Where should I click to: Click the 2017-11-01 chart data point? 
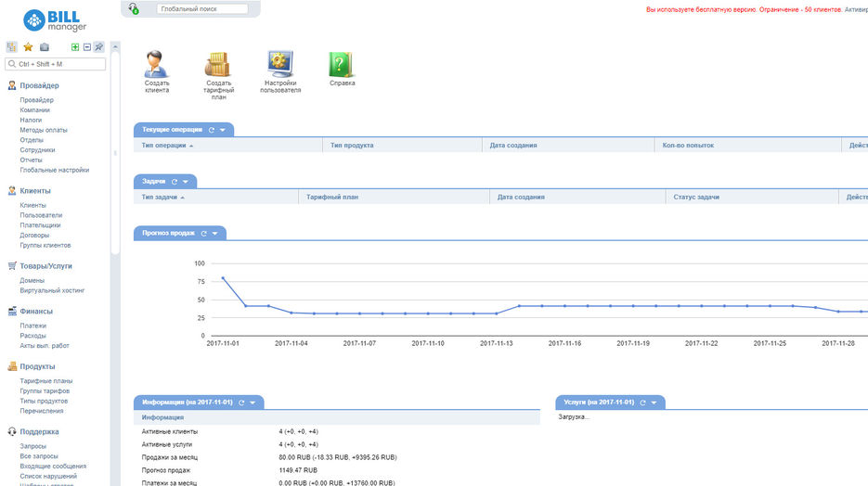[x=223, y=278]
